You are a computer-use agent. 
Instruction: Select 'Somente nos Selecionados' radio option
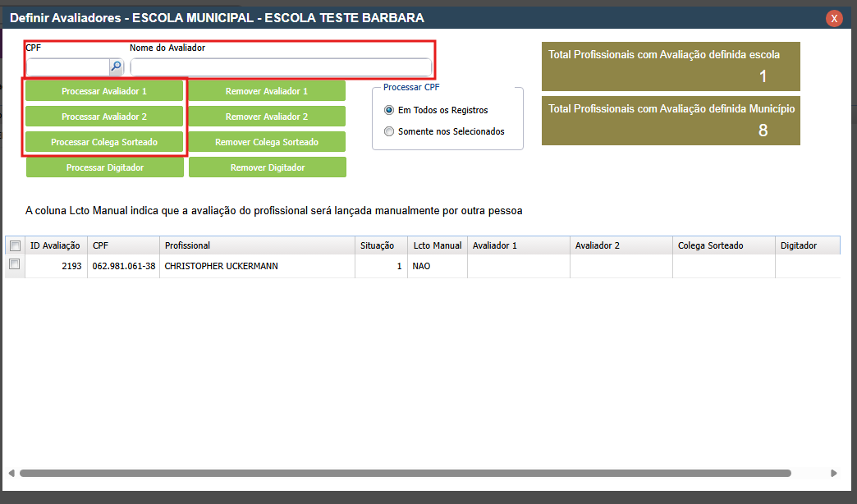coord(389,131)
